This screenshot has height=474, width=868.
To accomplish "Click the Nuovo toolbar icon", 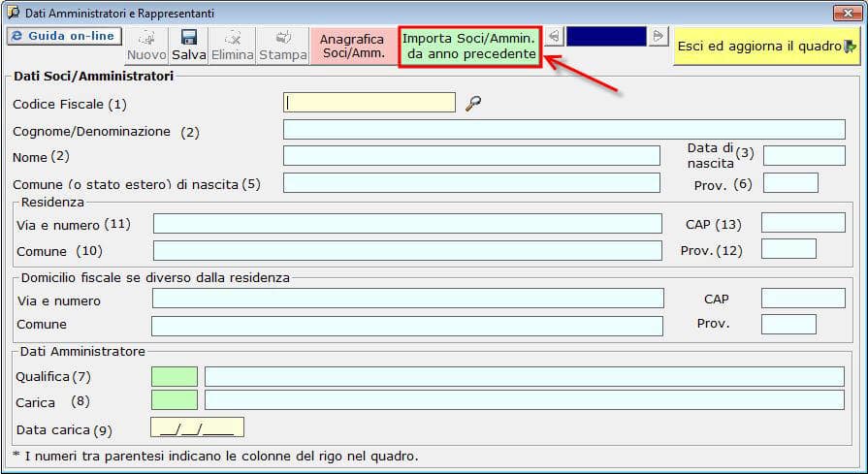I will point(147,46).
